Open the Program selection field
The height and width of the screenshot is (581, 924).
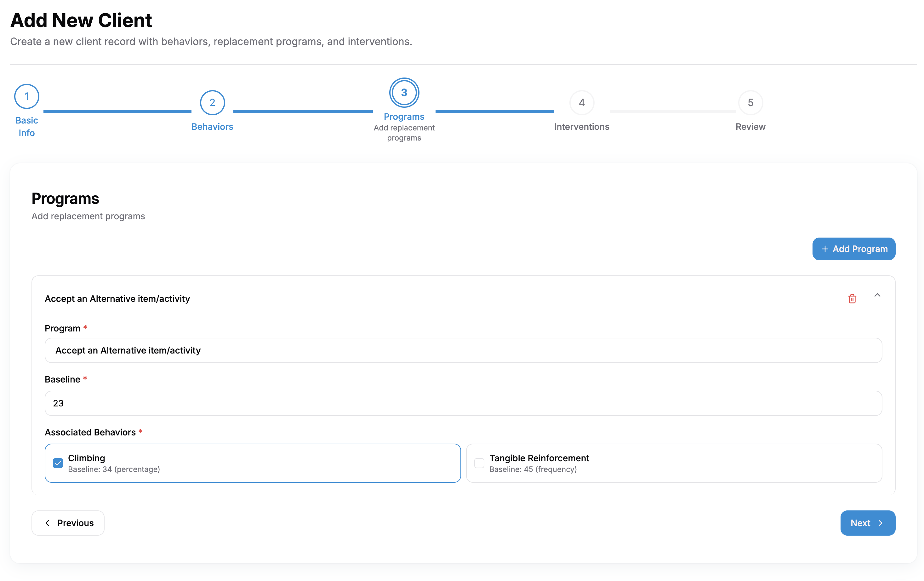click(463, 350)
